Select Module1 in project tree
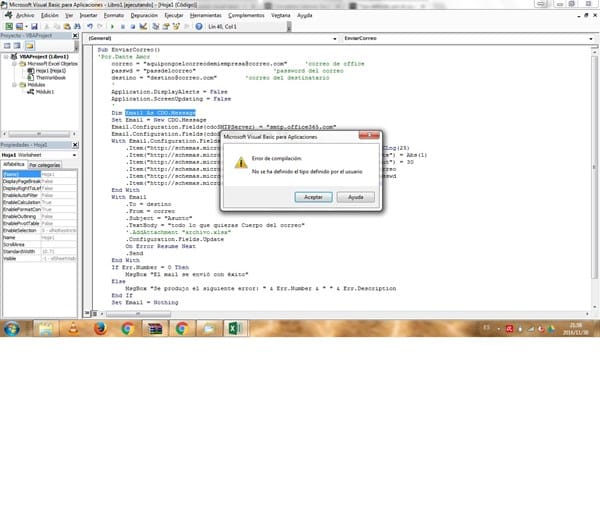This screenshot has width=600, height=532. point(45,91)
